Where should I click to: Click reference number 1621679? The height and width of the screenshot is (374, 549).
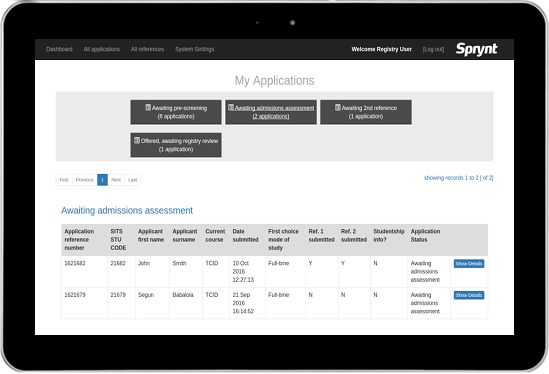(x=75, y=295)
